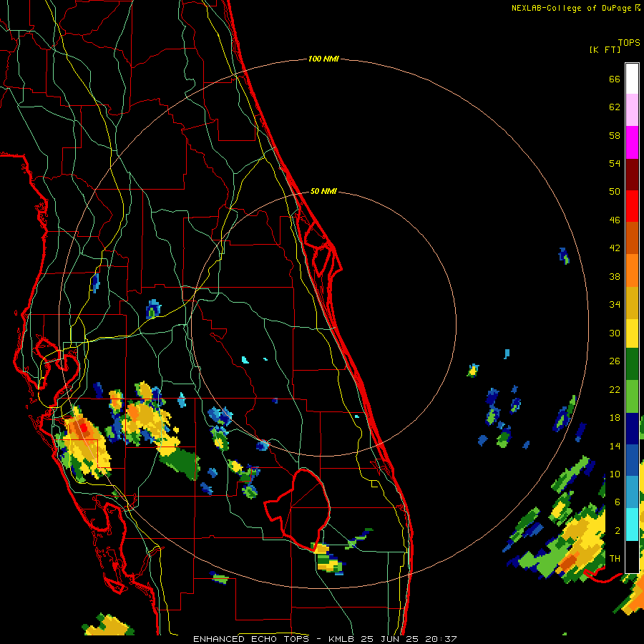Click the light pink legend swatch
The width and height of the screenshot is (644, 644).
pyautogui.click(x=632, y=110)
